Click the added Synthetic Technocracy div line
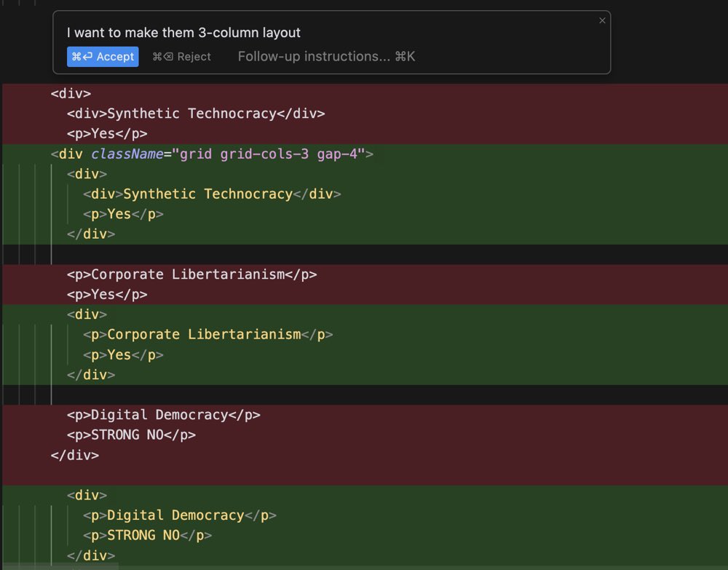The width and height of the screenshot is (728, 570). click(x=212, y=194)
